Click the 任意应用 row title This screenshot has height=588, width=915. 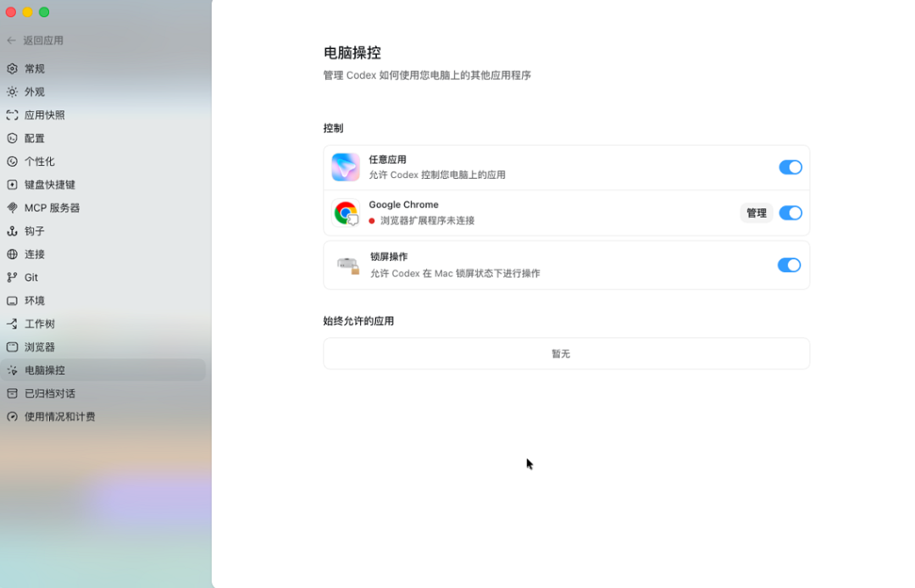click(387, 159)
